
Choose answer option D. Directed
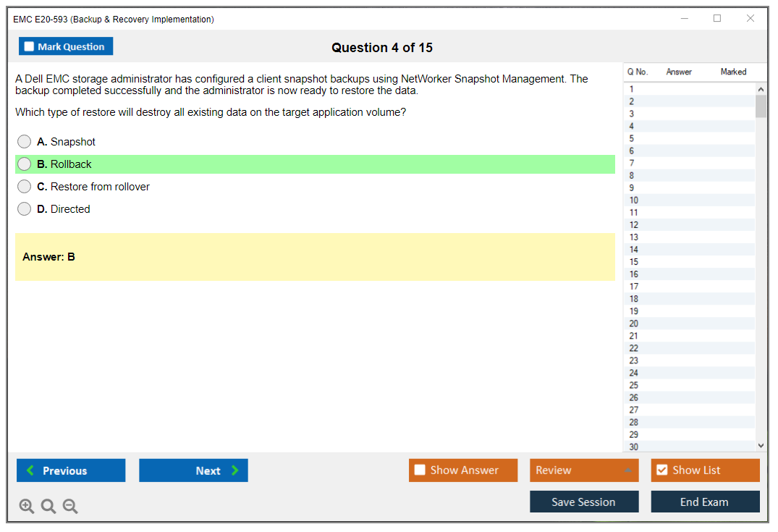coord(25,209)
